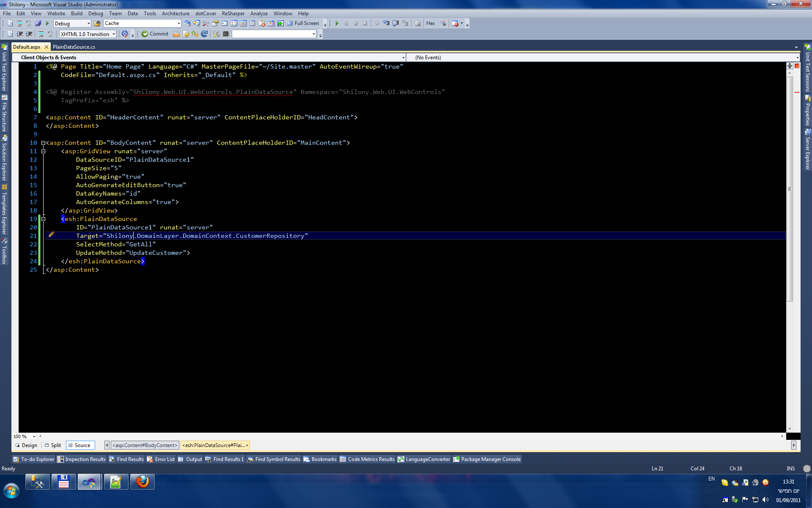
Task: Click the Step Into debug icon
Action: point(386,24)
